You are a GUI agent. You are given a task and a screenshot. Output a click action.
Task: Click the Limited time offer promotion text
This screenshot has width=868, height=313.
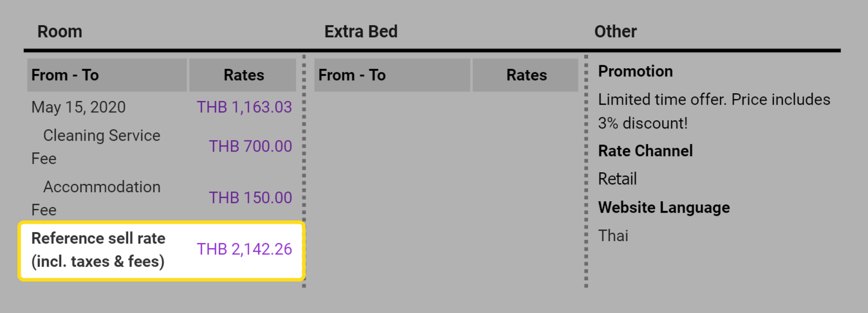pyautogui.click(x=714, y=111)
